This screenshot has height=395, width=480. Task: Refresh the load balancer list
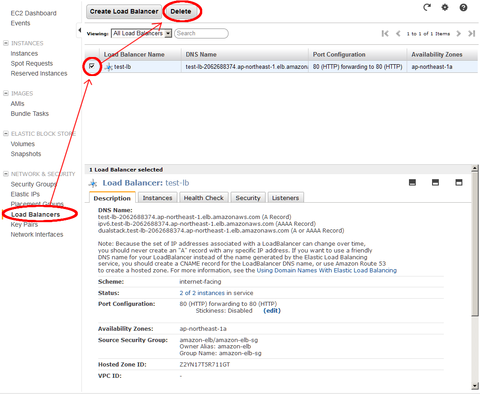(427, 7)
